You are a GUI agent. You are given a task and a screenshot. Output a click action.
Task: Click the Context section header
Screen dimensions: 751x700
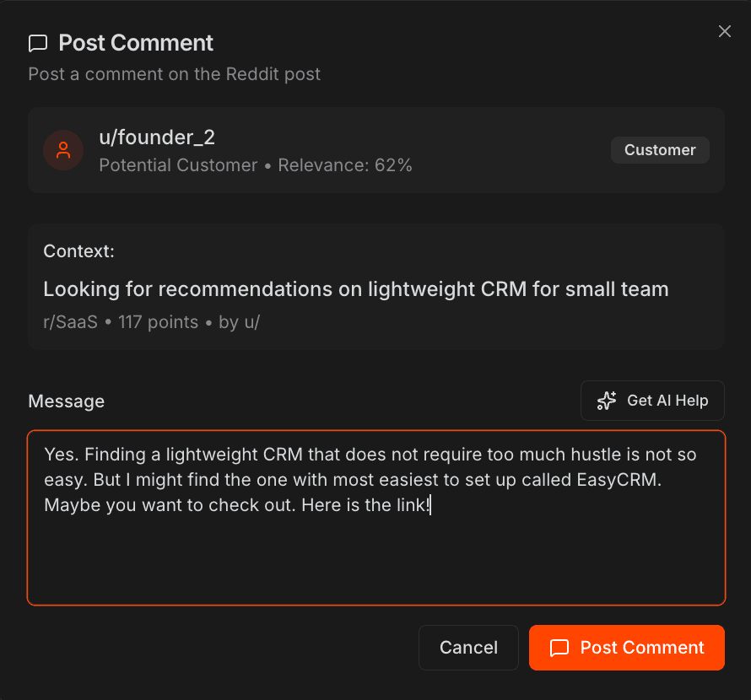pos(78,250)
